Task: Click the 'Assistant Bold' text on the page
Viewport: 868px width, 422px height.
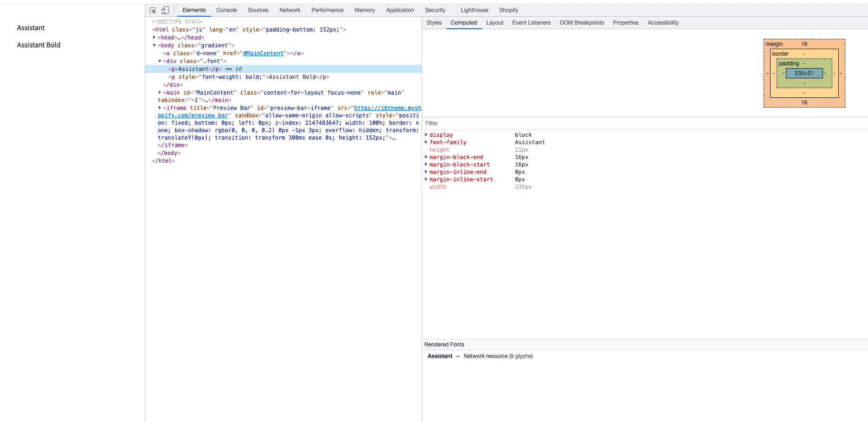Action: pos(39,45)
